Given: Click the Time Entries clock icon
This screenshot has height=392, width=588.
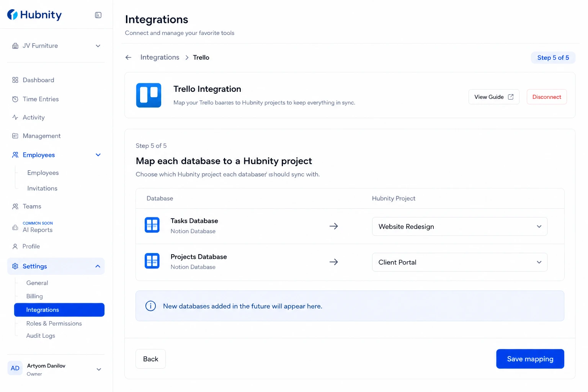Looking at the screenshot, I should click(x=15, y=99).
